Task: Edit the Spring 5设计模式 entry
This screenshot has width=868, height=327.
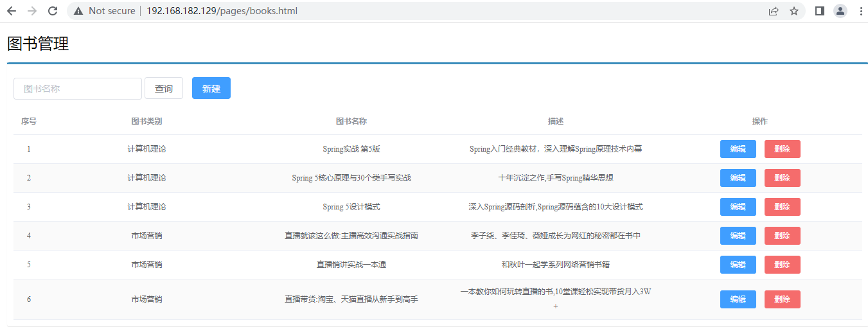Action: click(738, 207)
